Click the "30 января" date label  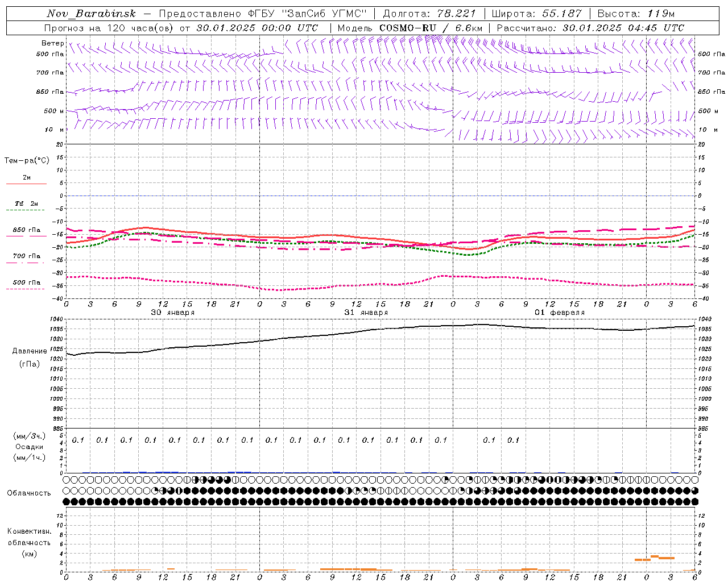[172, 313]
